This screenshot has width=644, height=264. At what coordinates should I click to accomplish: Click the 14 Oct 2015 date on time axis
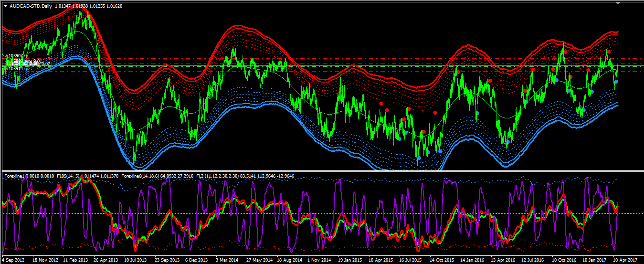point(442,260)
